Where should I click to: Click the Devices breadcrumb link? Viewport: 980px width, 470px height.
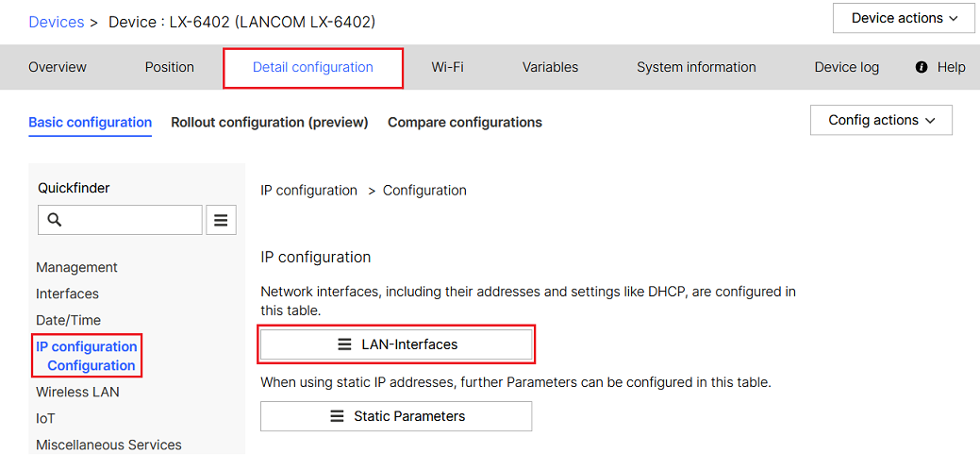(57, 22)
